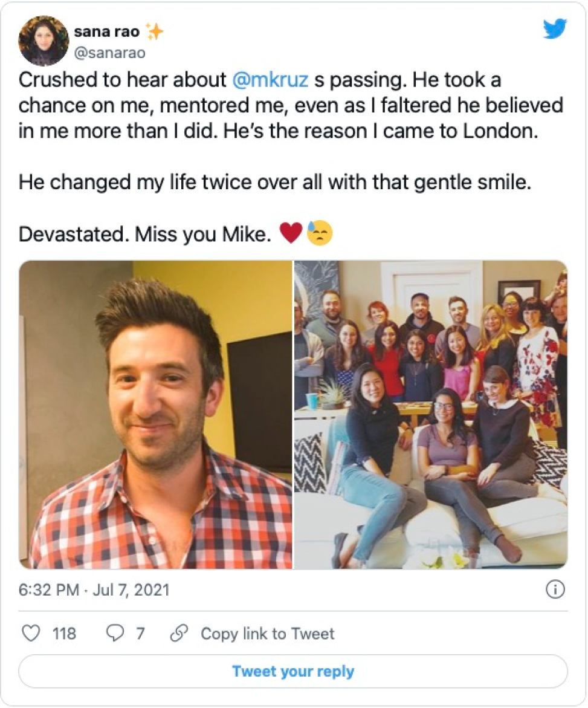Open the group photo on the couch
Screen dimensions: 588x708
point(431,415)
